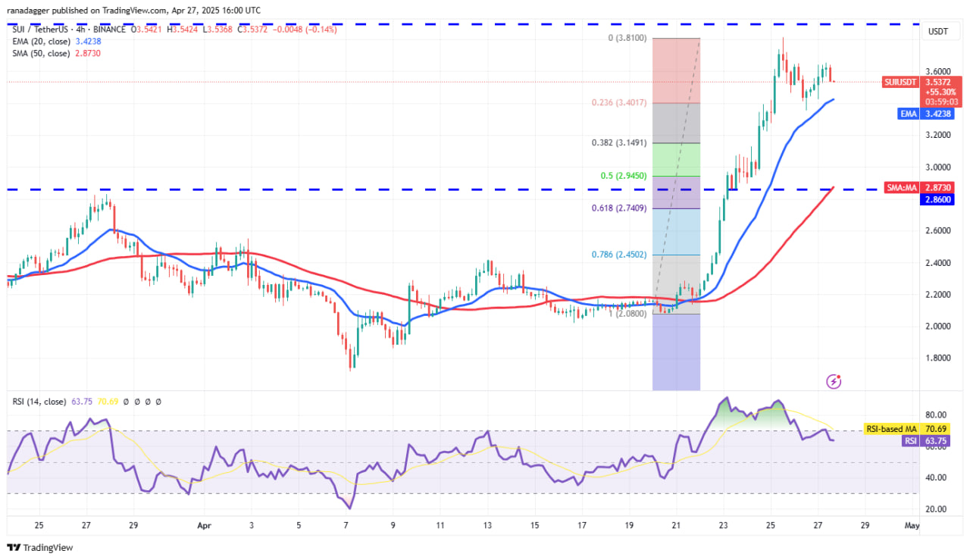970x560 pixels.
Task: Click the lightning bolt quick-action icon
Action: pos(834,381)
